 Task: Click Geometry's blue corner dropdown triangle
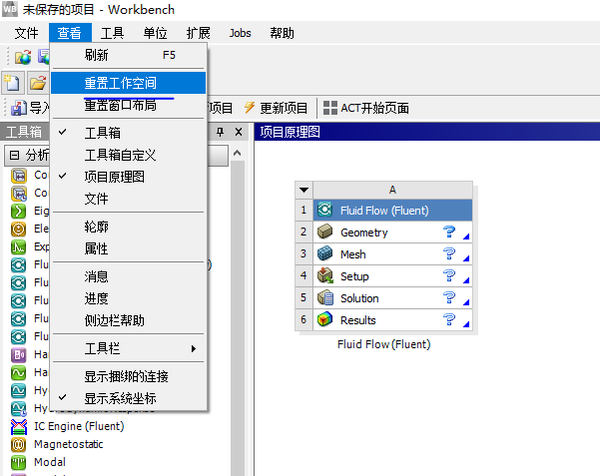click(x=466, y=237)
